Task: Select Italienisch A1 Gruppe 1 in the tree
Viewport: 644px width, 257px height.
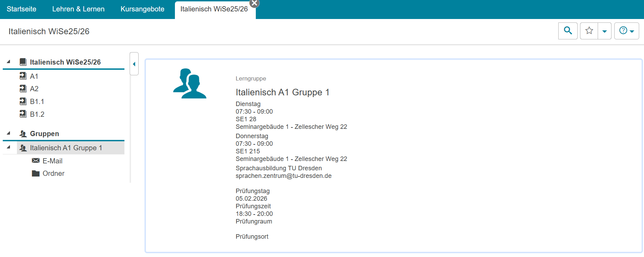Action: click(66, 148)
